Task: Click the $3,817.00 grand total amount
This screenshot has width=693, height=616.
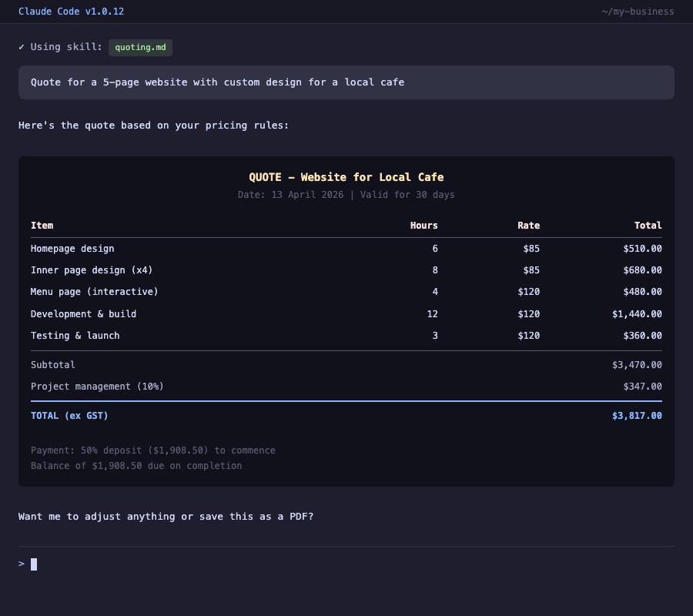Action: tap(637, 415)
